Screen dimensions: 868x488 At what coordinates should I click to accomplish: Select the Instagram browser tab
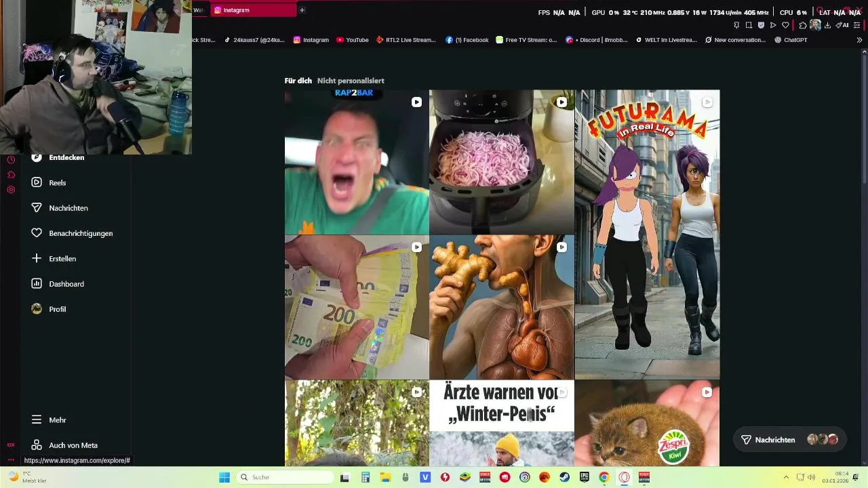click(x=253, y=10)
